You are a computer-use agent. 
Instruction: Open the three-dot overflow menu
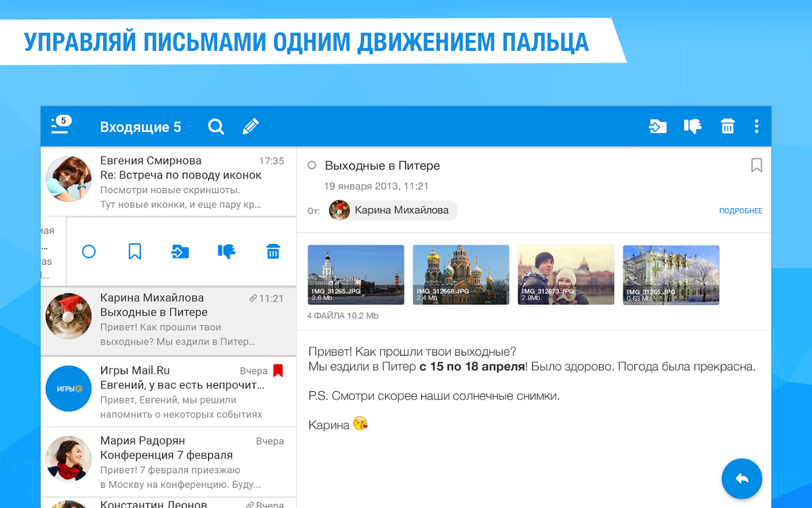click(756, 126)
